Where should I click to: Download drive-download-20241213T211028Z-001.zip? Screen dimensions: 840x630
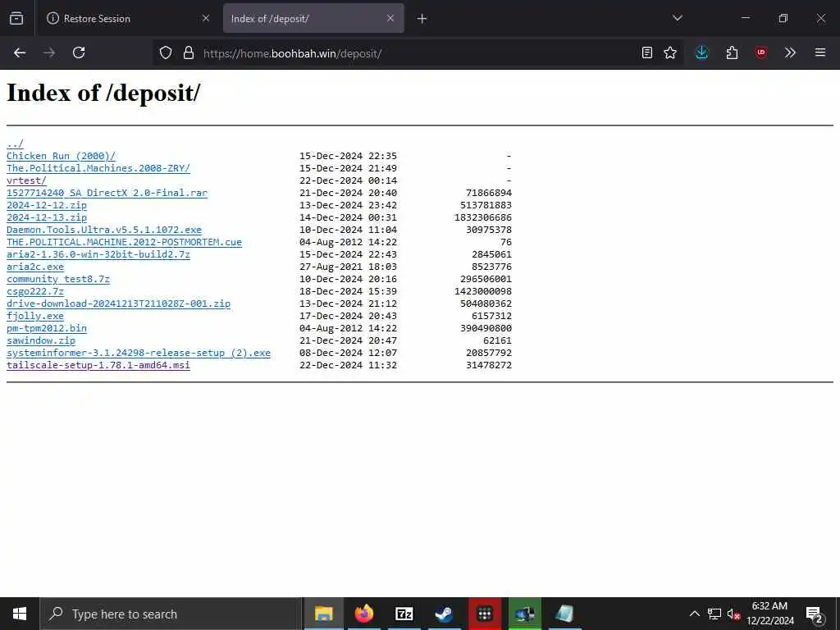(x=119, y=304)
